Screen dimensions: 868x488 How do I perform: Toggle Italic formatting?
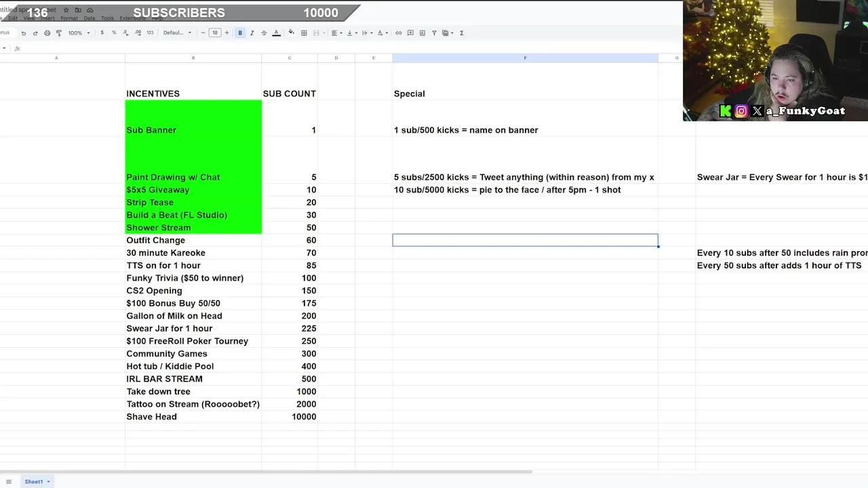(252, 33)
